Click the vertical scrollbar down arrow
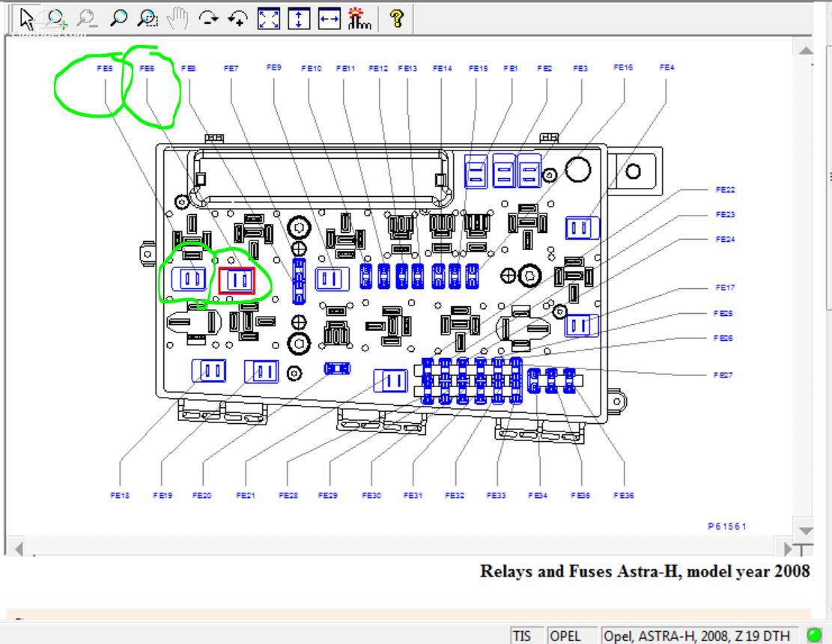 tap(806, 531)
